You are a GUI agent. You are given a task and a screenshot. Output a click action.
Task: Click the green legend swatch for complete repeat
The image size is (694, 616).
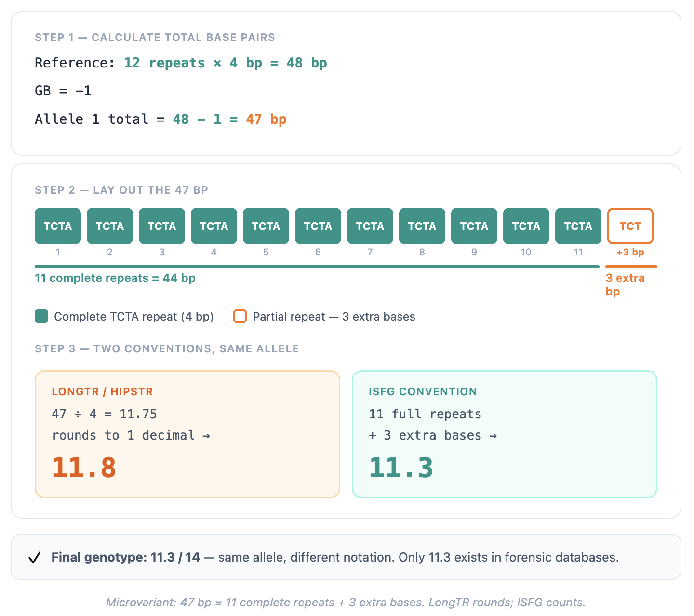click(41, 317)
